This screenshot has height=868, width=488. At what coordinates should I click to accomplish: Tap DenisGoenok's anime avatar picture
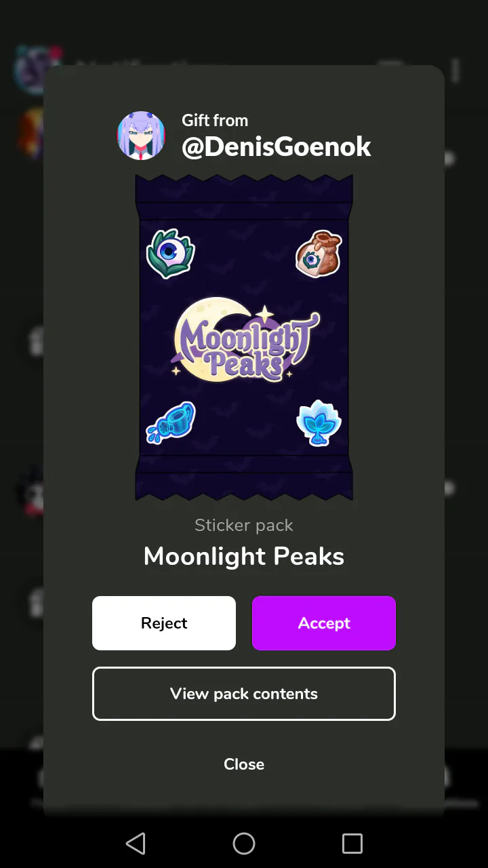[141, 136]
